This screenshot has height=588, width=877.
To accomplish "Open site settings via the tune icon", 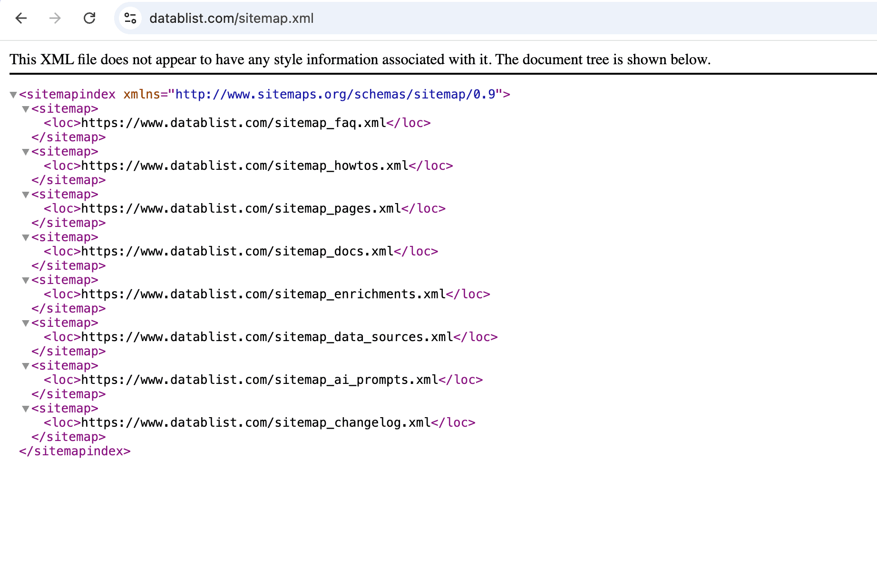I will [x=129, y=19].
